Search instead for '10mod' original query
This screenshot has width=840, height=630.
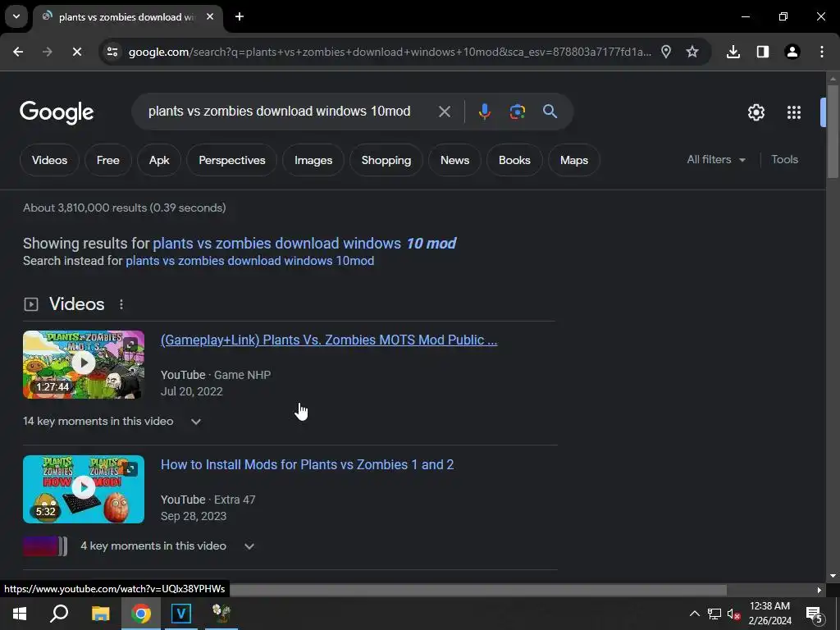(249, 261)
